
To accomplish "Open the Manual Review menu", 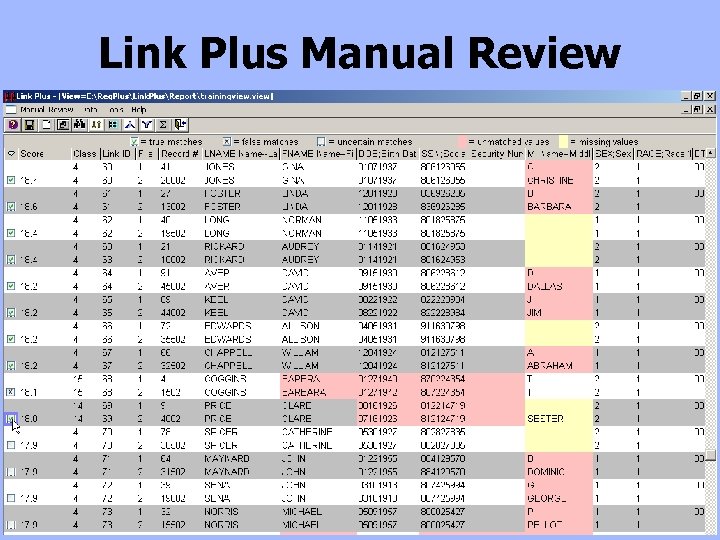I will (47, 110).
